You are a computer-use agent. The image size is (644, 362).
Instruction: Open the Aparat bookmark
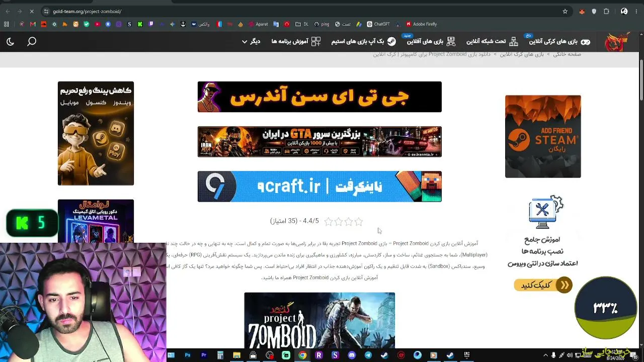tap(259, 24)
